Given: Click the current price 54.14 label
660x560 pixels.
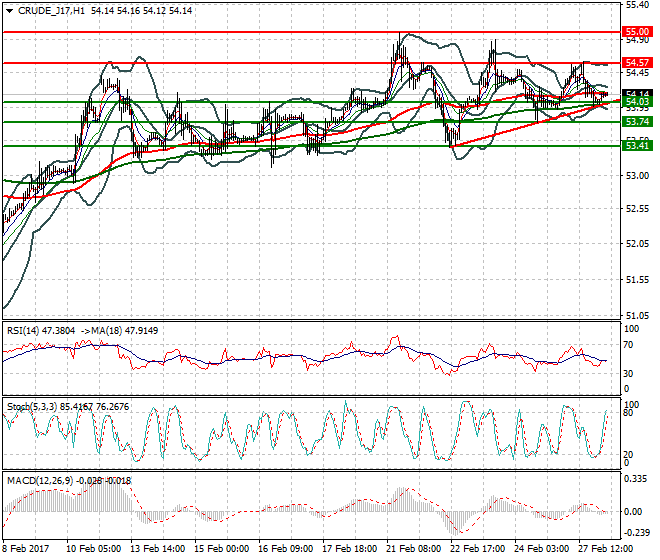Looking at the screenshot, I should coord(637,93).
